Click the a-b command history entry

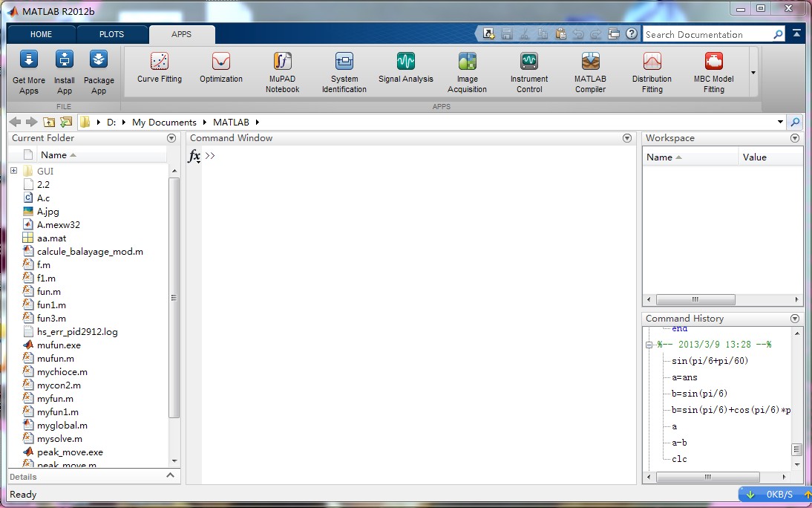679,443
